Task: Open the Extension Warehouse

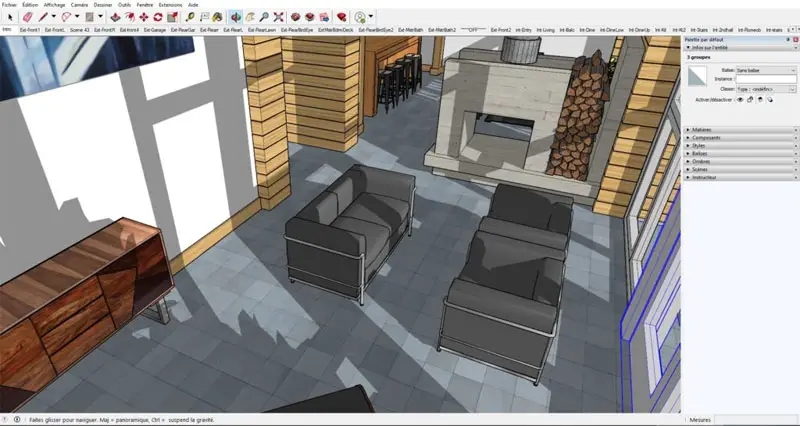Action: (310, 17)
